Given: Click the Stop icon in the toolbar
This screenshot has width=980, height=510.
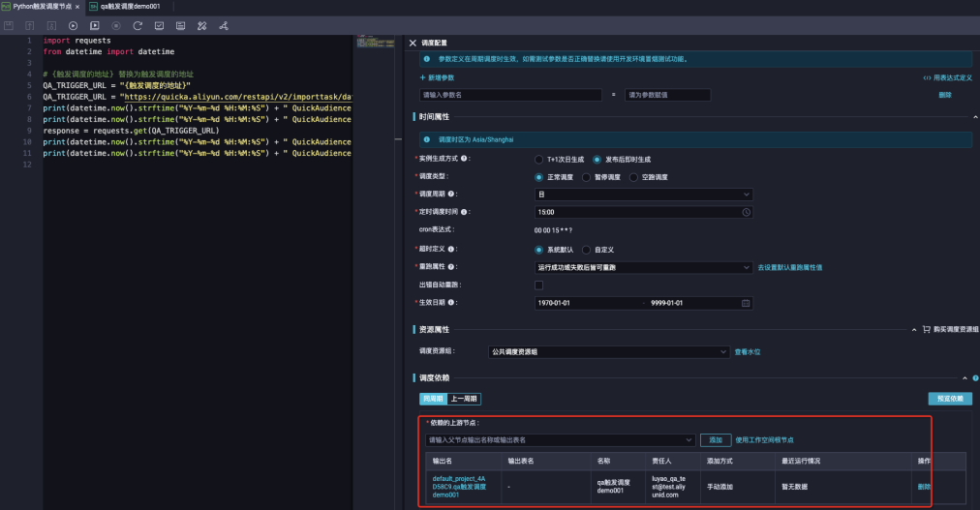Looking at the screenshot, I should tap(116, 25).
